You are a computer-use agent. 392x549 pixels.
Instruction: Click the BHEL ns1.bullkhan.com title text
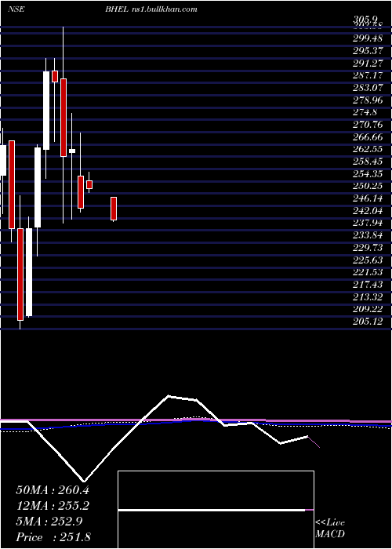(151, 9)
